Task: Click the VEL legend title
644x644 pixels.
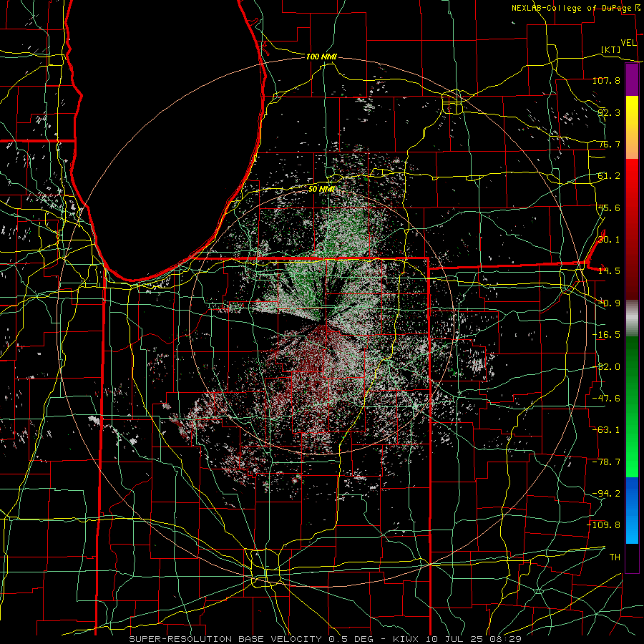Action: pos(629,43)
